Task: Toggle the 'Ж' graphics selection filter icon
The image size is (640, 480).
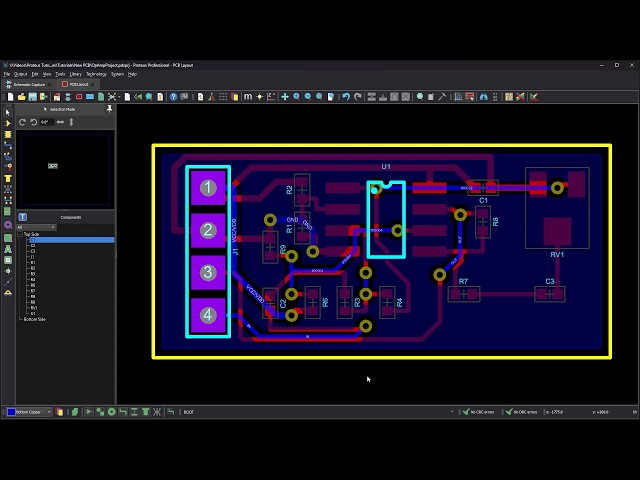Action: point(157,412)
